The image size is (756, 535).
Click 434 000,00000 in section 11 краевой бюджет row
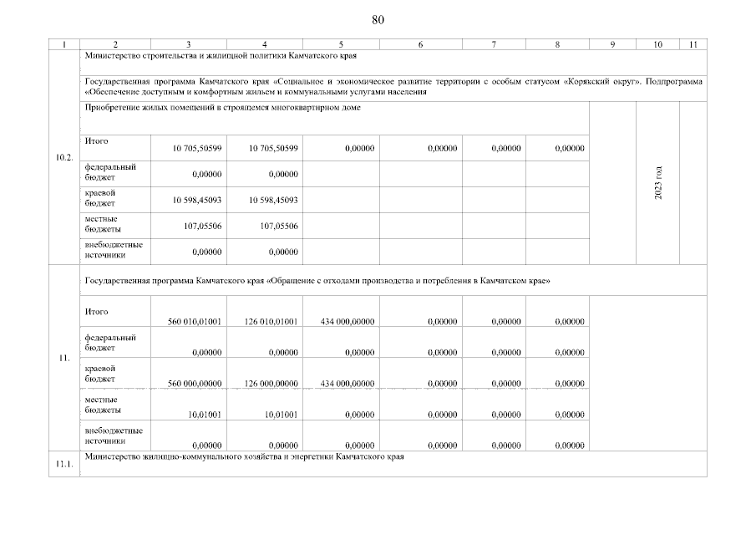tap(348, 384)
